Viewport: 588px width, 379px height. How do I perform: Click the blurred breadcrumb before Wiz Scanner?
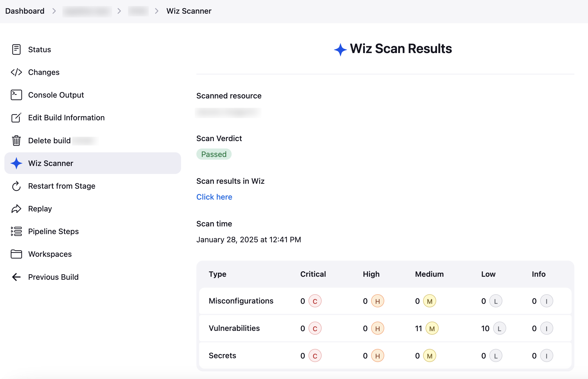[138, 11]
